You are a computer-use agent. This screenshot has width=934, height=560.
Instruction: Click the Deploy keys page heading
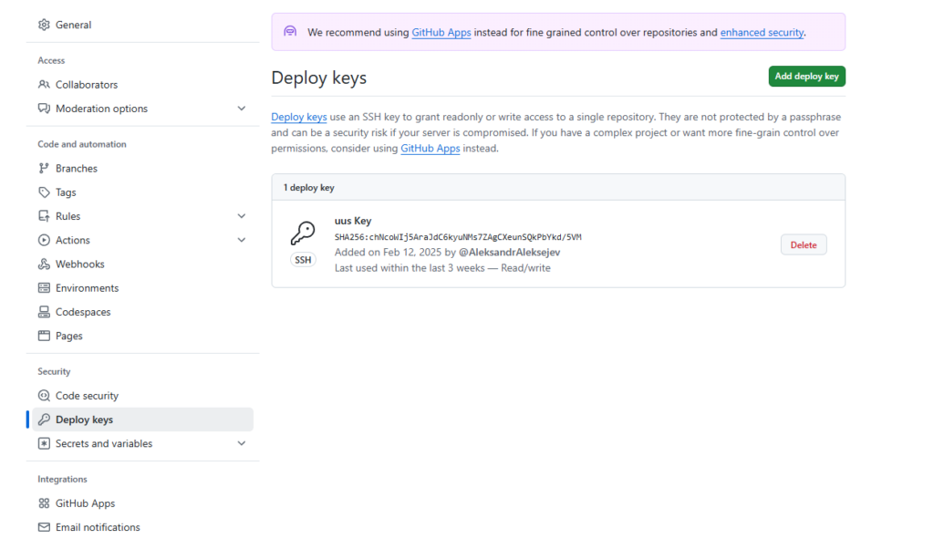click(318, 78)
